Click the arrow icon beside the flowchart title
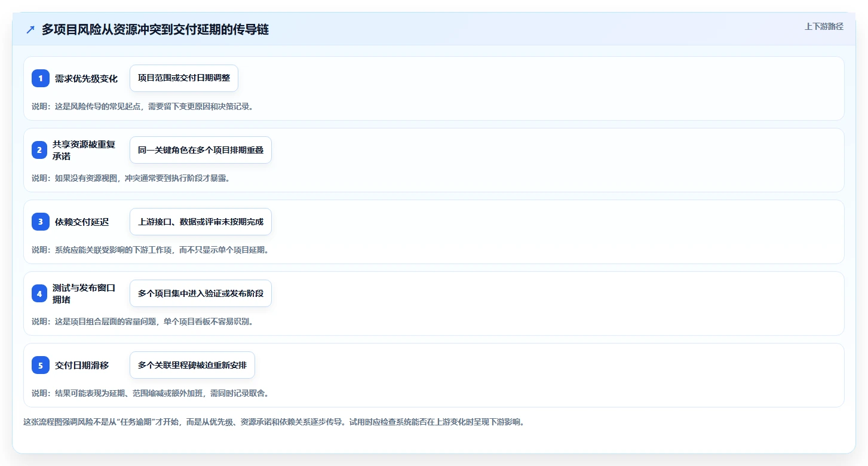The width and height of the screenshot is (868, 466). coord(30,30)
